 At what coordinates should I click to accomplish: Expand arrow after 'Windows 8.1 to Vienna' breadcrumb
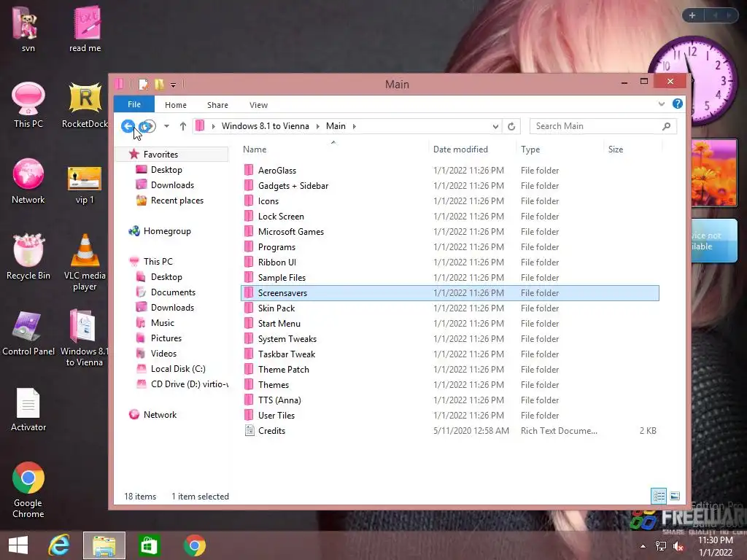pos(318,126)
